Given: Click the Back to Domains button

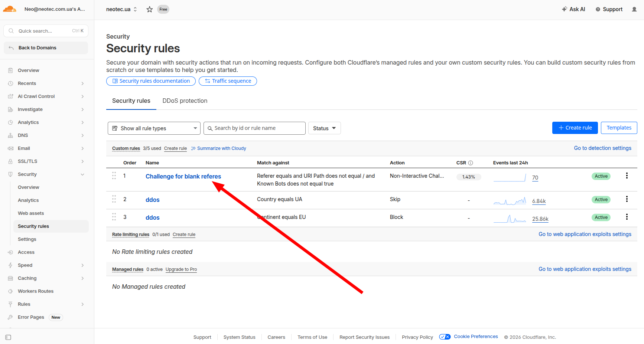Looking at the screenshot, I should 46,48.
